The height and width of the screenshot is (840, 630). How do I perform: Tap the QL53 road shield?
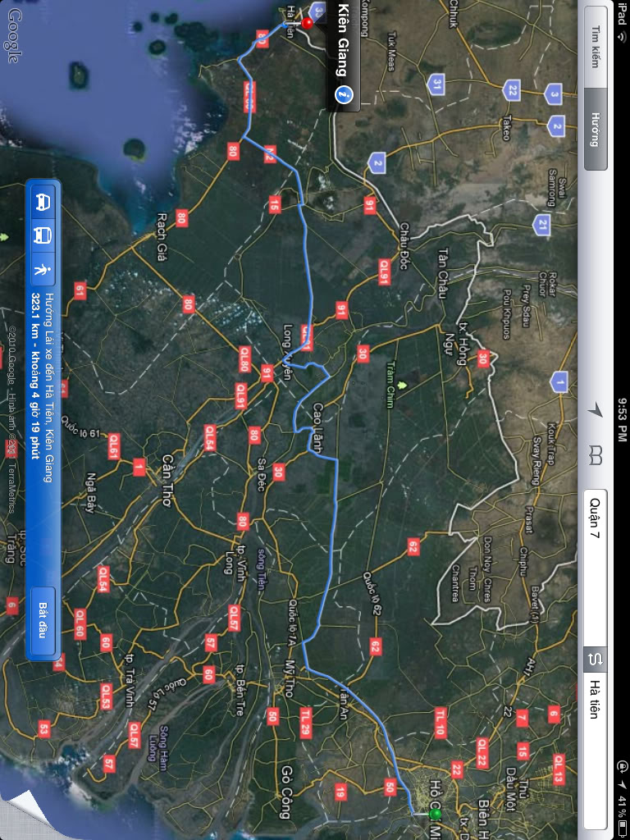tap(106, 696)
